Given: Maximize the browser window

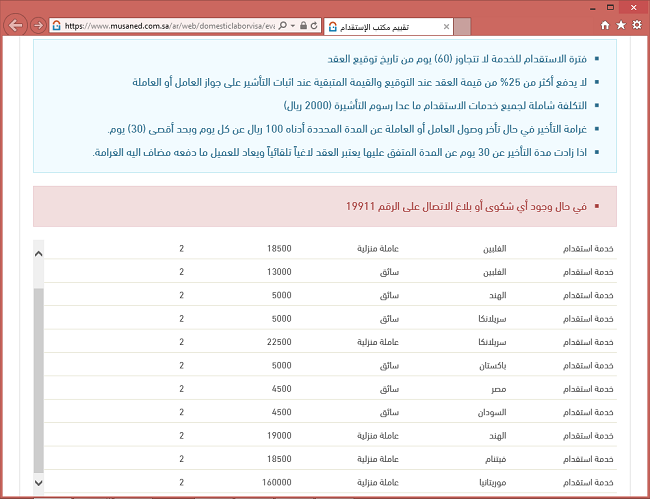Looking at the screenshot, I should click(610, 7).
